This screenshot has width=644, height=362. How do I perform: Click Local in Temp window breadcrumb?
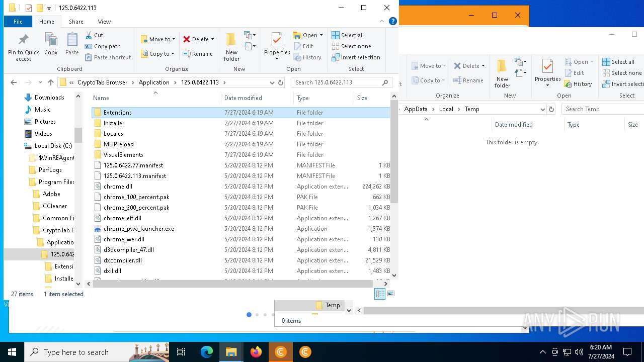click(x=446, y=109)
